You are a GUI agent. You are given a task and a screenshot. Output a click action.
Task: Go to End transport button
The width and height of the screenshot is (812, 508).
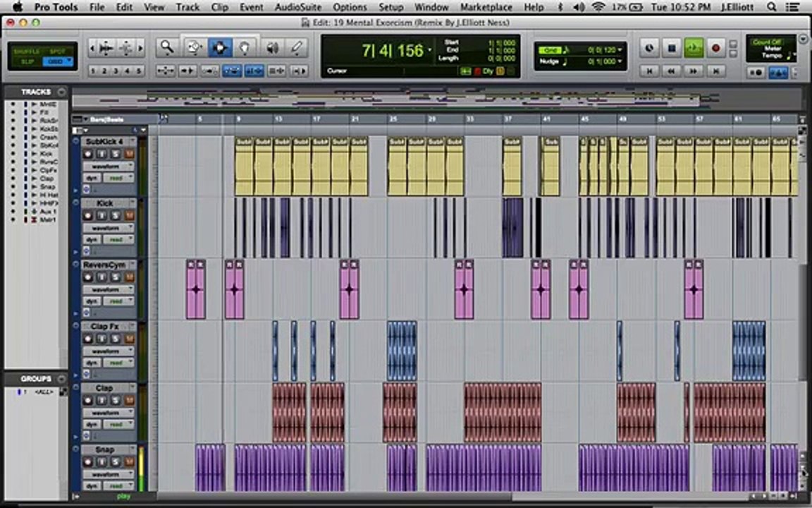[715, 71]
